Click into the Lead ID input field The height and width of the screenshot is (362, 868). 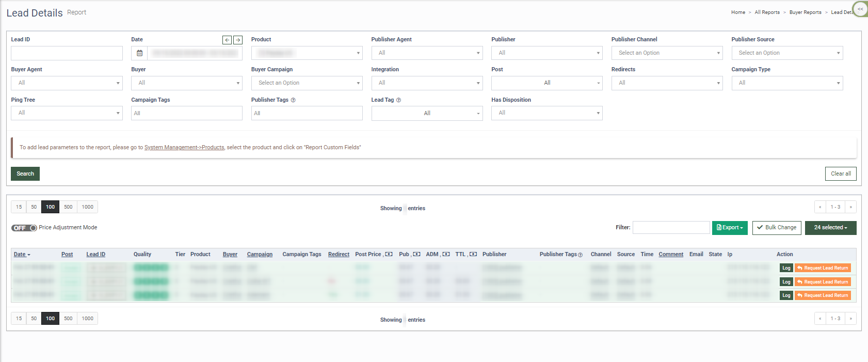click(67, 53)
